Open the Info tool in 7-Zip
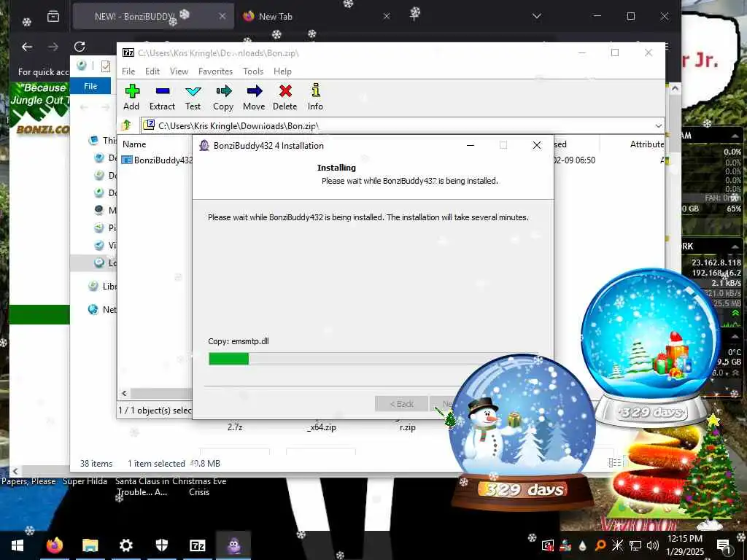The width and height of the screenshot is (747, 560). (x=315, y=97)
